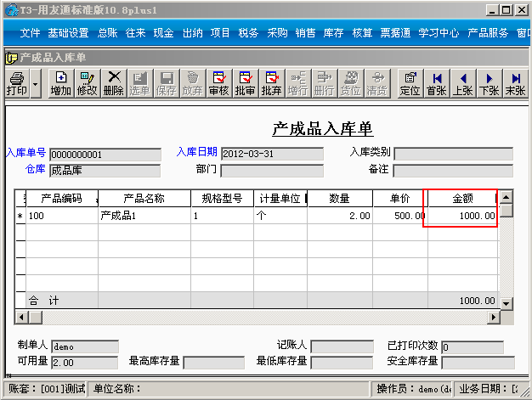Click the 备注 input field

click(453, 171)
